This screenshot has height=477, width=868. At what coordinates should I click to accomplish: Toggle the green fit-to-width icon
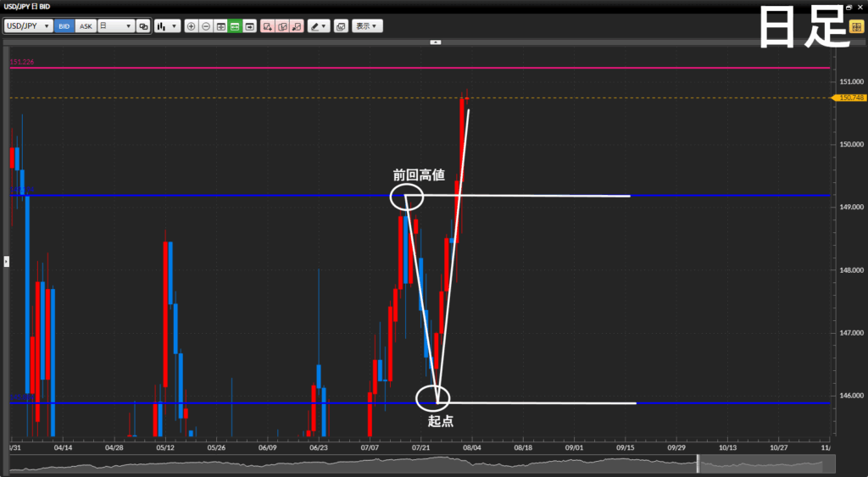(235, 26)
